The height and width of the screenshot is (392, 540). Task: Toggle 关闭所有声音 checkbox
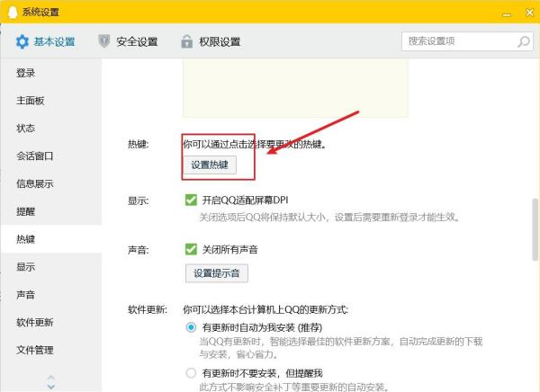191,249
